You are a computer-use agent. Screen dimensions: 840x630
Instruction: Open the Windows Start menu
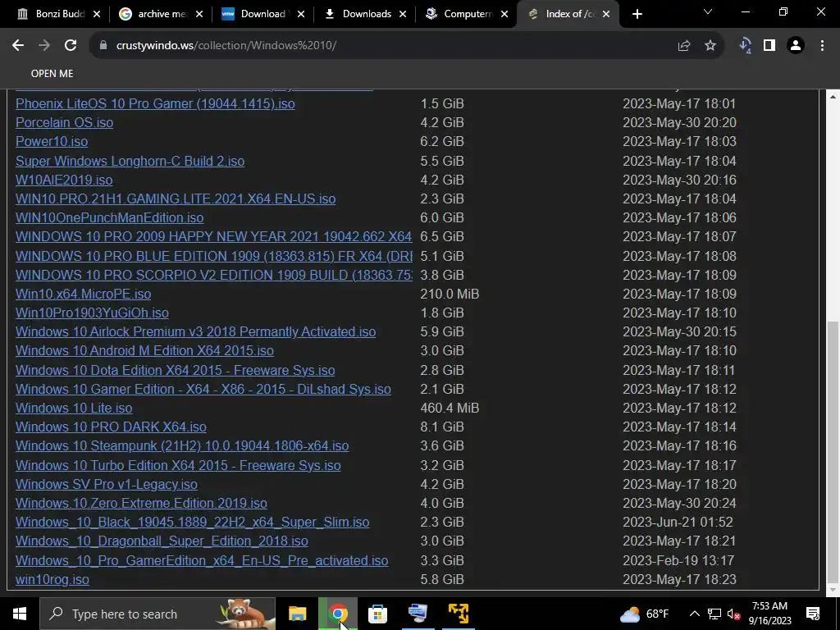point(20,614)
